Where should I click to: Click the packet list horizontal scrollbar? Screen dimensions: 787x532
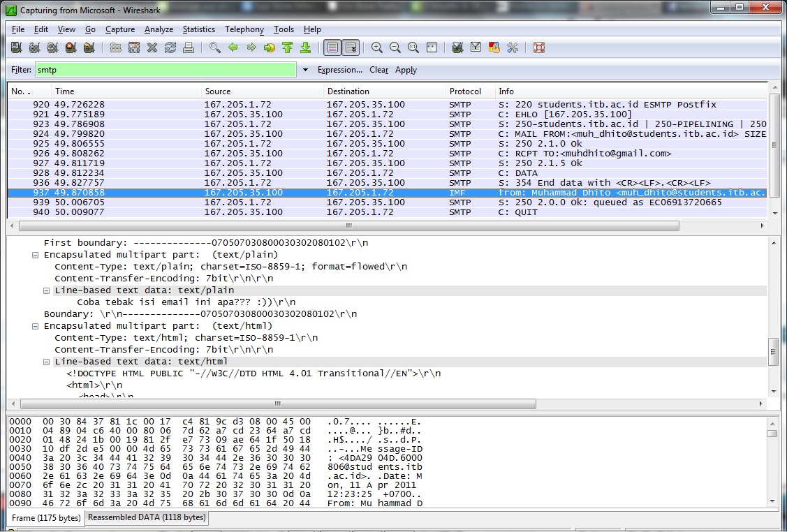tap(349, 226)
